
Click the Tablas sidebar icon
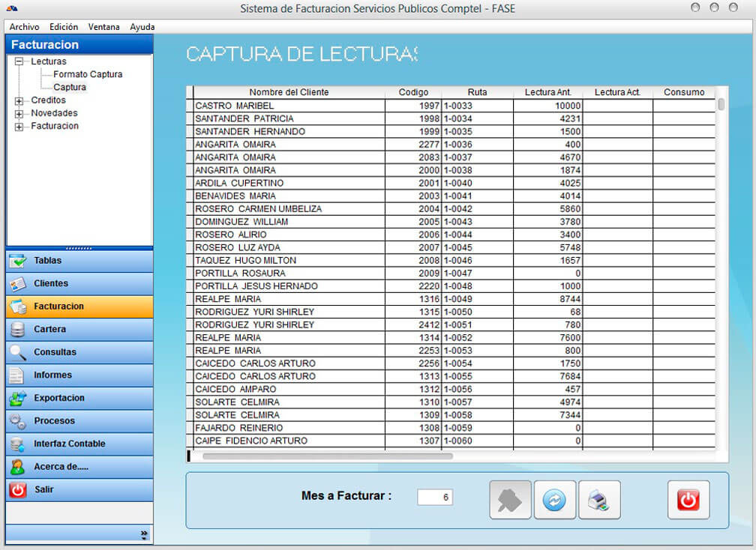click(x=18, y=261)
